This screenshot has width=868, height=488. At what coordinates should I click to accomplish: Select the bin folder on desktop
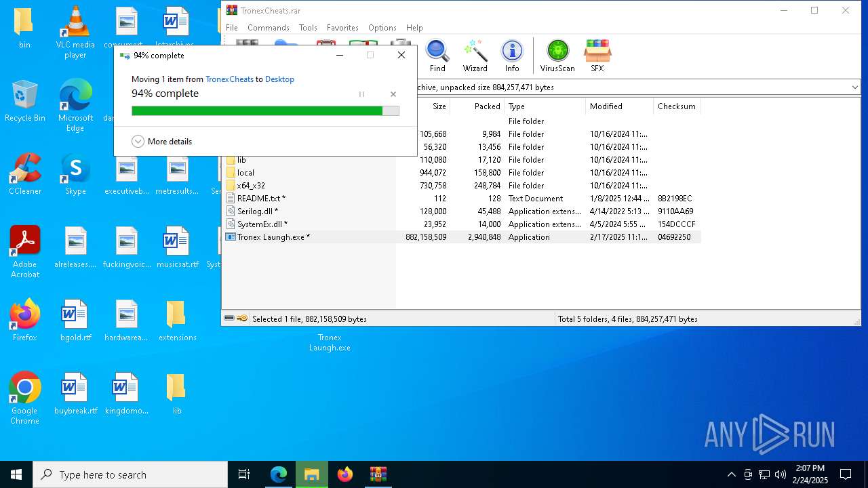pos(25,28)
